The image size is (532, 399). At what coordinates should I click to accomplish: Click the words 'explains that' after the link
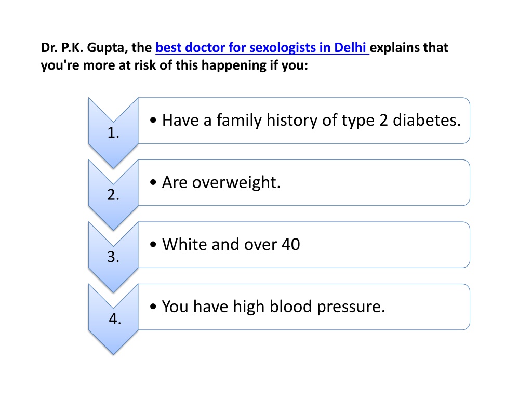[409, 48]
